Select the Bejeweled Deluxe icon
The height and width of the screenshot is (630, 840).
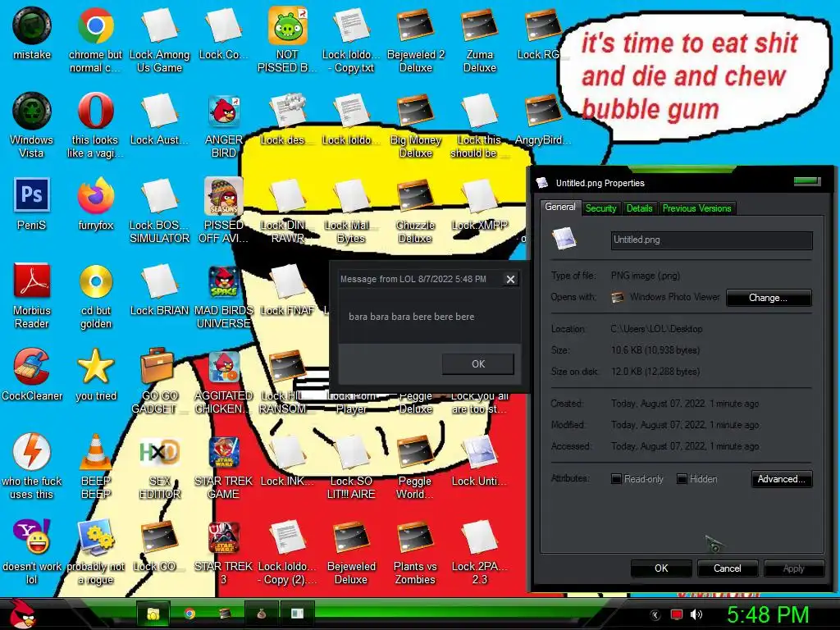[351, 536]
